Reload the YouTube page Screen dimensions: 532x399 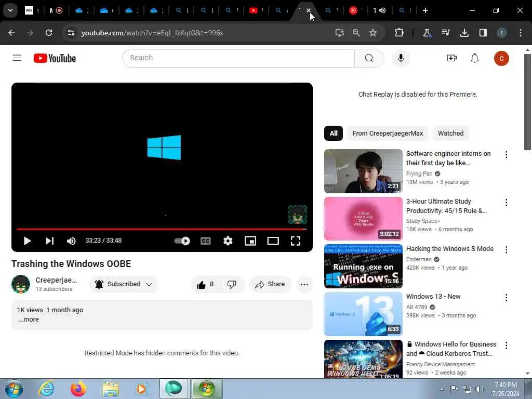[49, 33]
